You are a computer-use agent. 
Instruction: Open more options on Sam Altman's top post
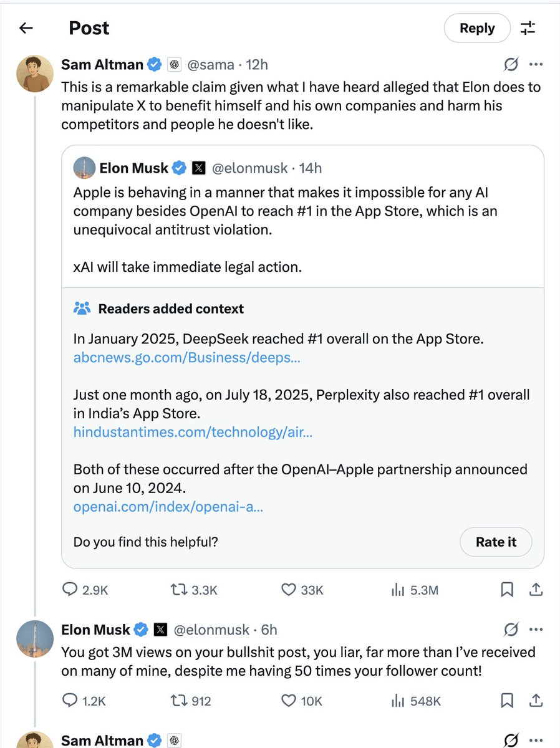536,65
